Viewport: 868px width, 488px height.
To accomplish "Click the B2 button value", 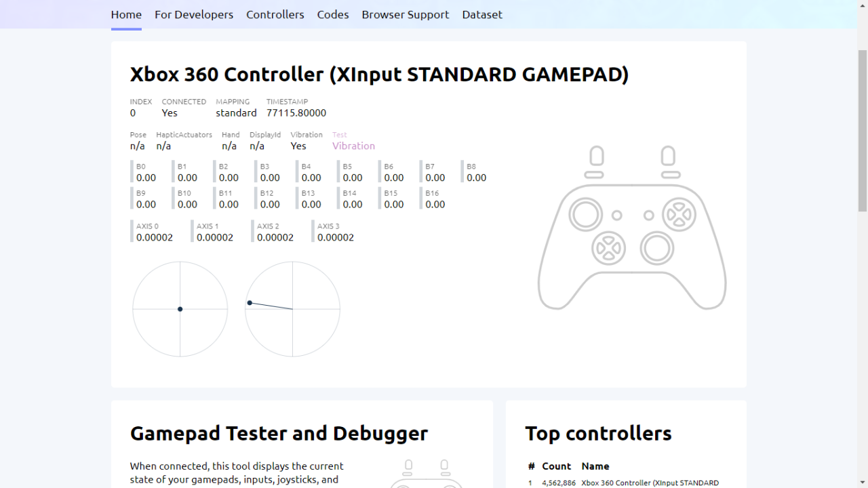I will pyautogui.click(x=229, y=178).
